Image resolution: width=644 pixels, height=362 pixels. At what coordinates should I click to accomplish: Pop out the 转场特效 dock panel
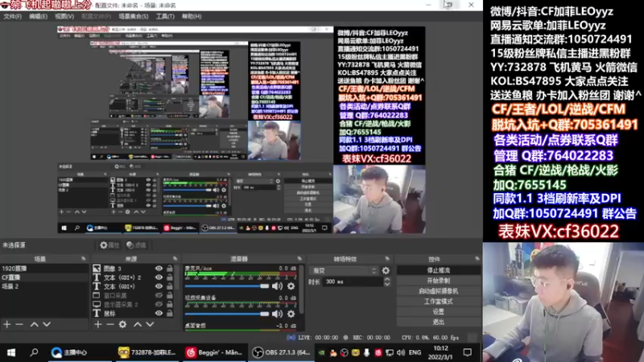point(387,259)
